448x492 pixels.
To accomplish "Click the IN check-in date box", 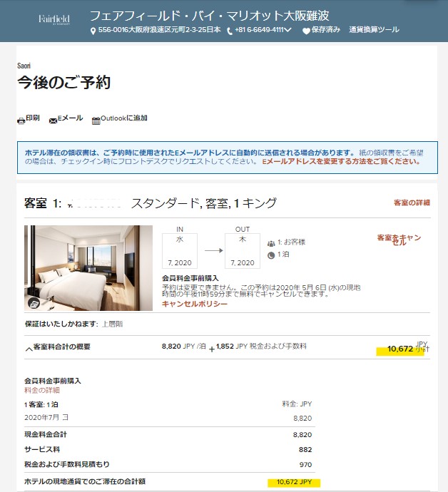I will click(x=180, y=251).
